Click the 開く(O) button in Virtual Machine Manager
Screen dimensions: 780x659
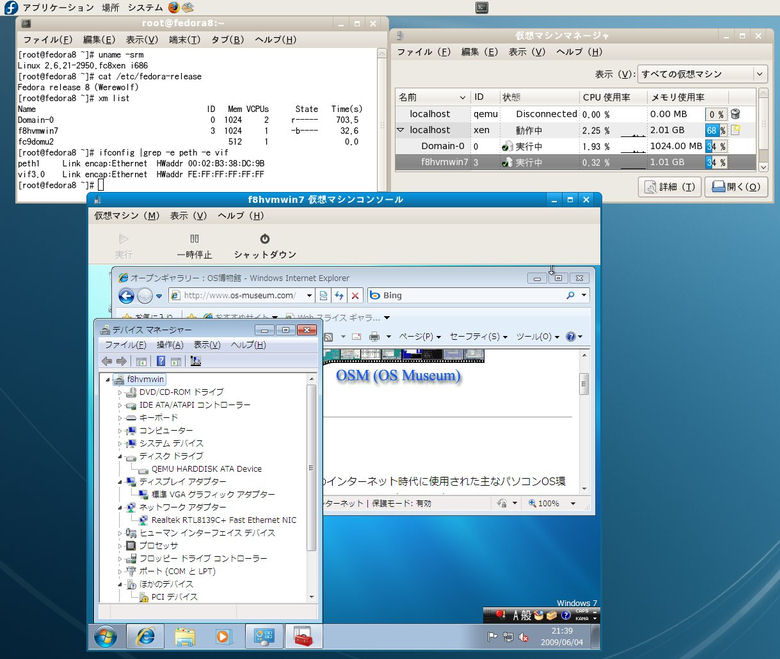(x=736, y=187)
